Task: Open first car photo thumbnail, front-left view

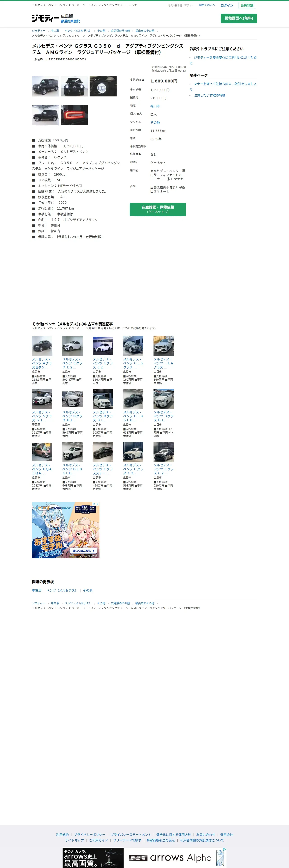Action: click(x=45, y=86)
